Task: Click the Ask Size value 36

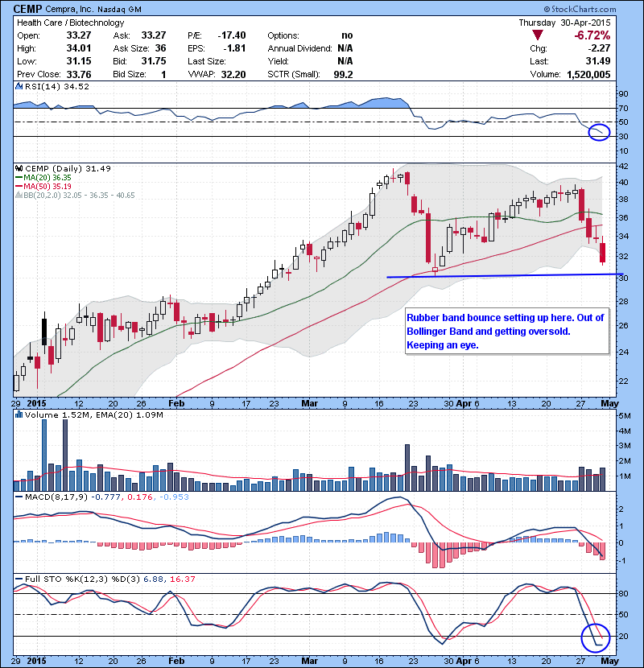Action: coord(161,48)
